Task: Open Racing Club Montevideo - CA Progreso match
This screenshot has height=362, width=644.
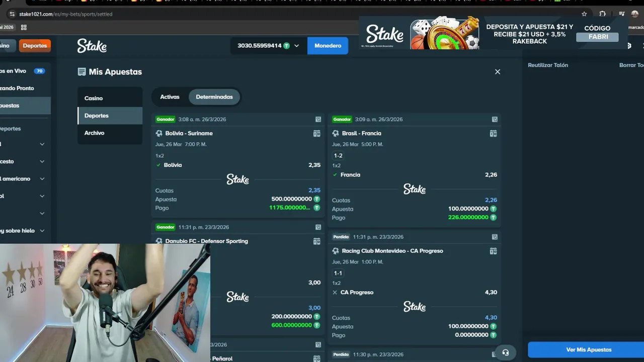Action: [392, 251]
